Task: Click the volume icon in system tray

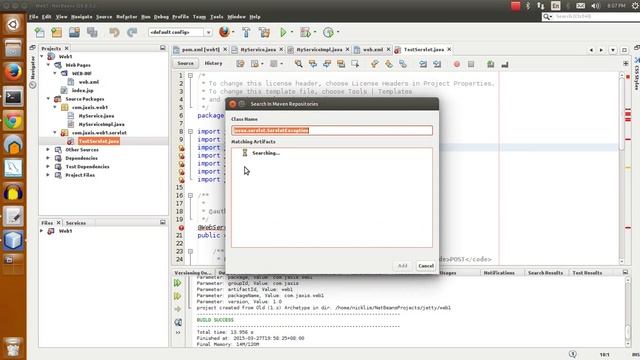Action: tap(596, 6)
